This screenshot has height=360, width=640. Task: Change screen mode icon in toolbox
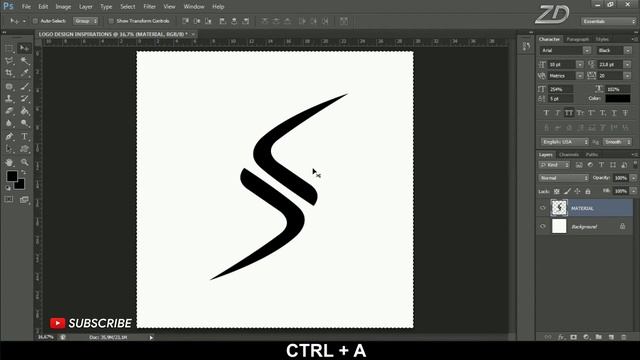[x=24, y=200]
